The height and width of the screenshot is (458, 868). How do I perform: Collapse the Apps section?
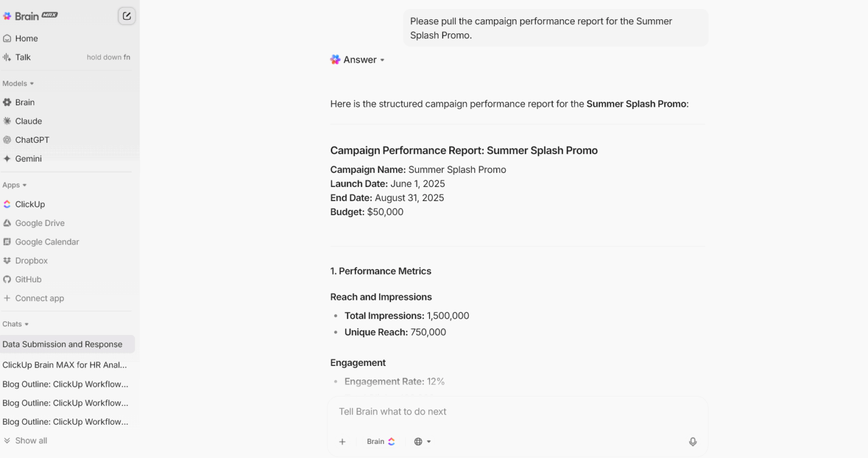15,185
